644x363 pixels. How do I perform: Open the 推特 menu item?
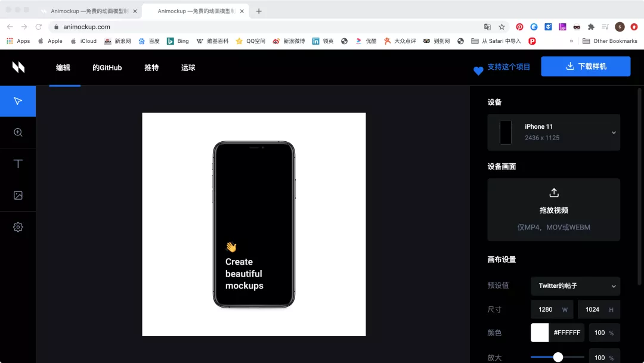tap(151, 67)
